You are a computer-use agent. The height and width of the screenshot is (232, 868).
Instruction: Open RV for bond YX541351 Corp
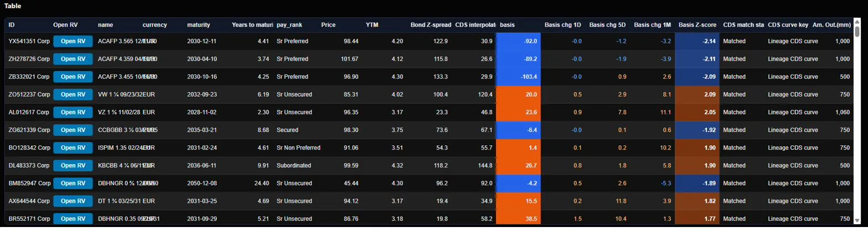[73, 41]
